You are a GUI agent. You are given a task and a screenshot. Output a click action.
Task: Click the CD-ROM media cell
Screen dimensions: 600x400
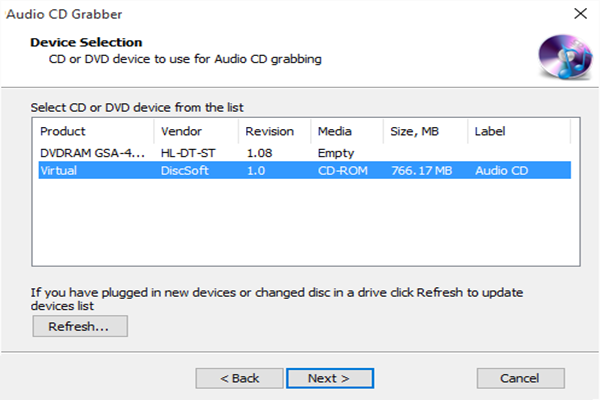pos(342,171)
